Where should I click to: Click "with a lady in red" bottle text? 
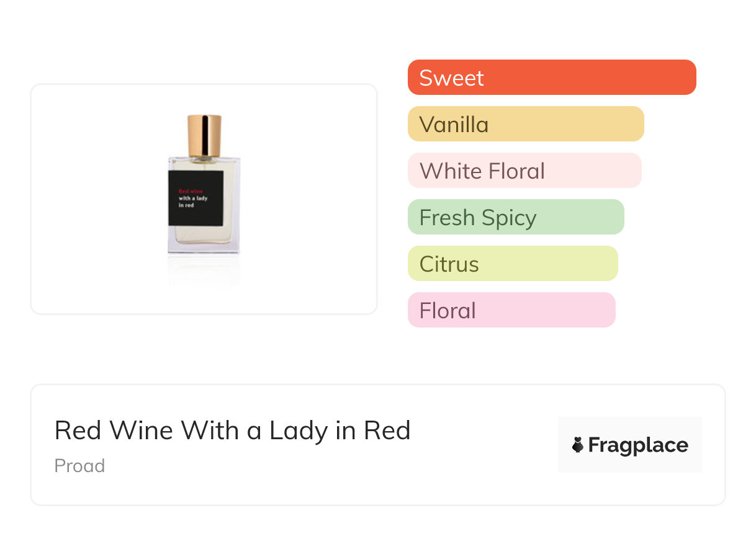(x=192, y=202)
